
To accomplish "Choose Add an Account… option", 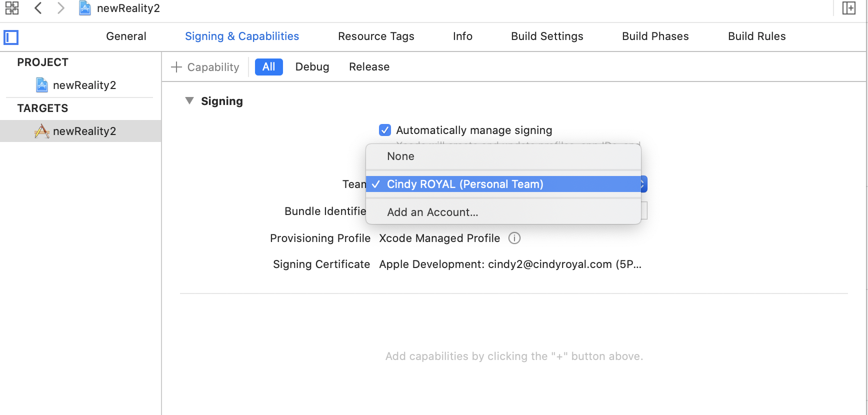I will [x=432, y=212].
